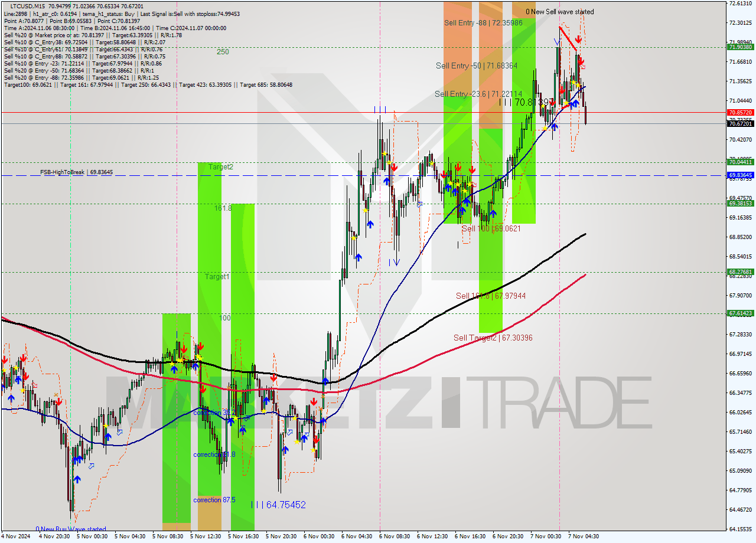Image resolution: width=756 pixels, height=543 pixels.
Task: Click the '6 Nov 16:30' time label
Action: [x=470, y=537]
